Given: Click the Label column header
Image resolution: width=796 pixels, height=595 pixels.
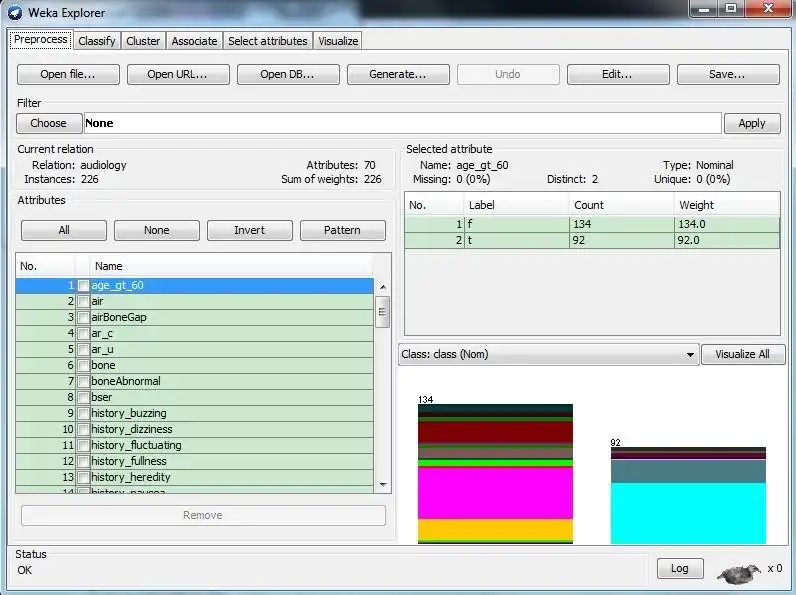Looking at the screenshot, I should (x=516, y=205).
